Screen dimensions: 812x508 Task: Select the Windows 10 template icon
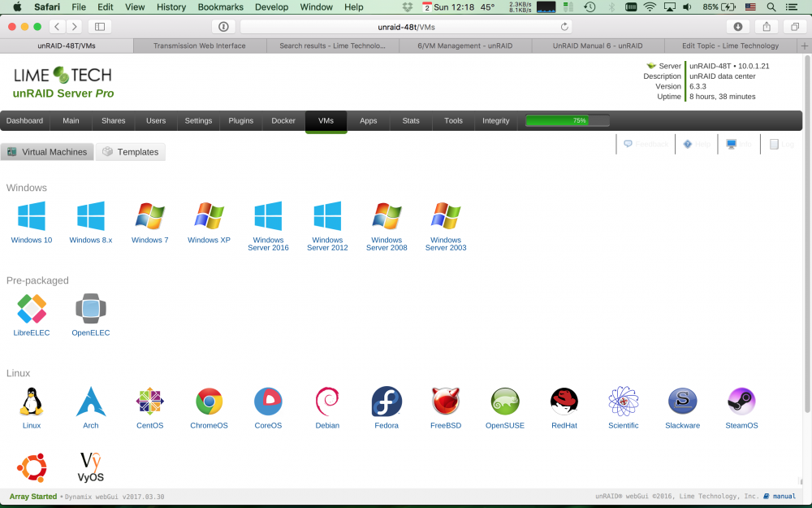coord(32,215)
